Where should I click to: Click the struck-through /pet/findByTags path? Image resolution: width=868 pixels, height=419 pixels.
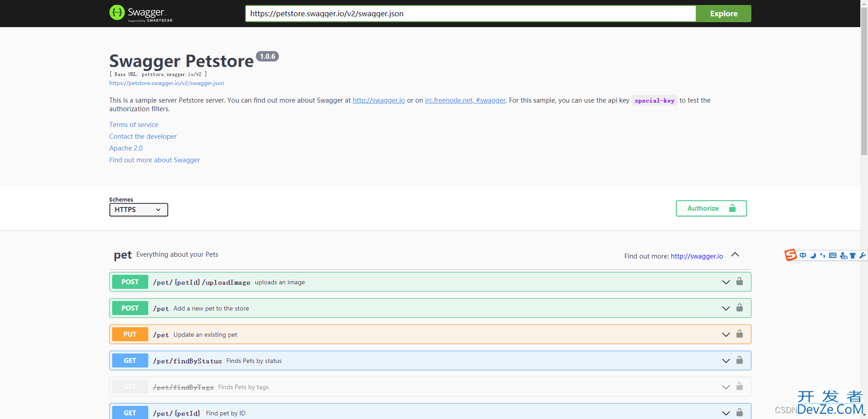pyautogui.click(x=183, y=387)
